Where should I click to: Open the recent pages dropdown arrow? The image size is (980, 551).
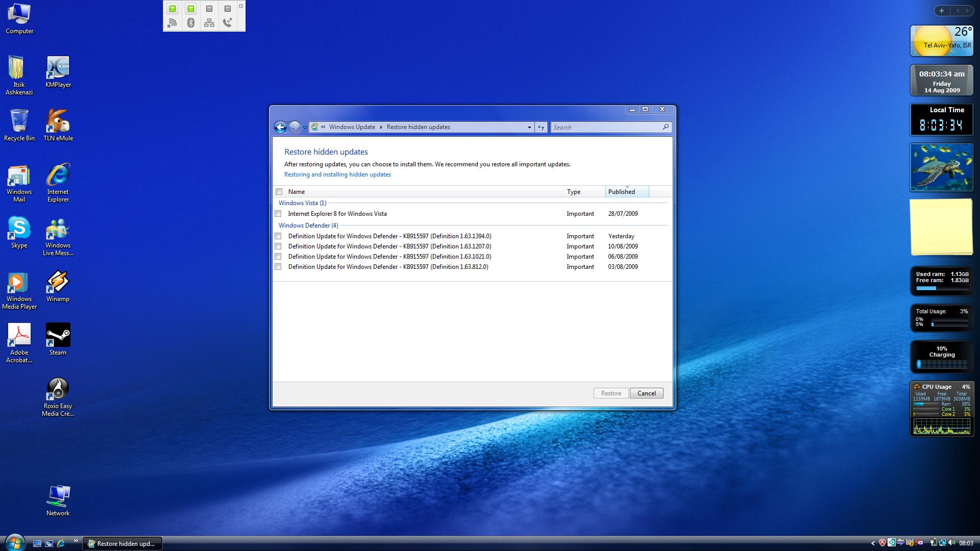[x=305, y=128]
